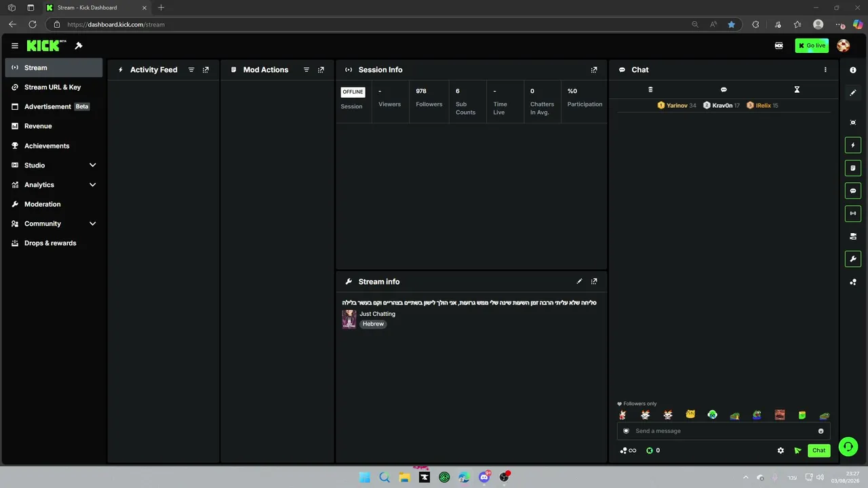This screenshot has height=488, width=868.
Task: Open chat settings gear icon
Action: point(781,451)
